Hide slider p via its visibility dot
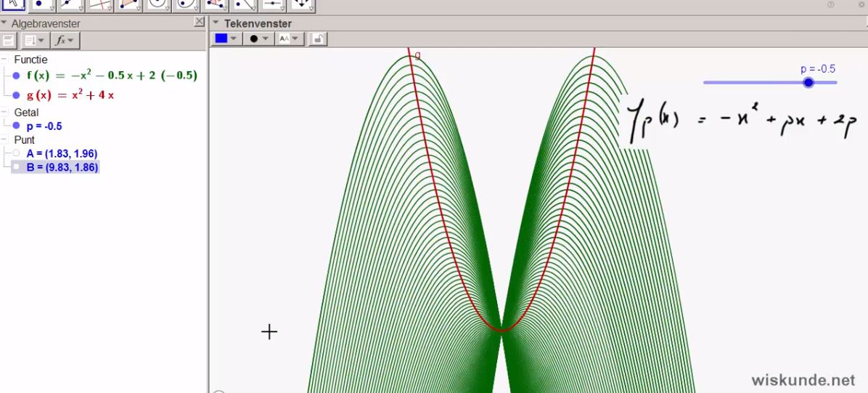 (x=16, y=126)
